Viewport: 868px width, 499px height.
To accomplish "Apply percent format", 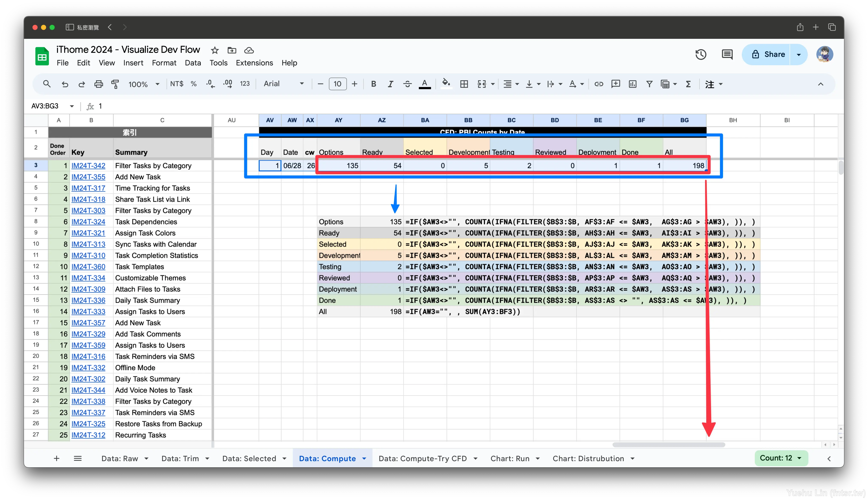I will point(194,84).
